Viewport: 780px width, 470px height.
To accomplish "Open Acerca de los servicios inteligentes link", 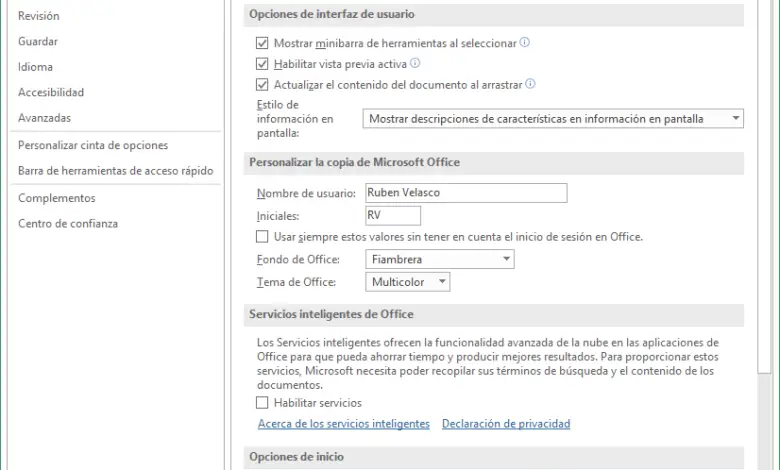I will tap(343, 424).
